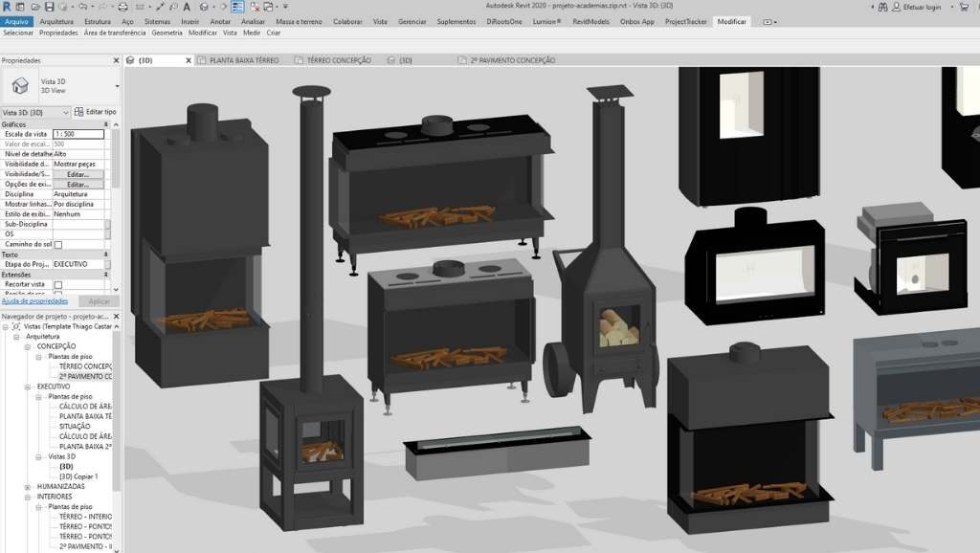Collapse the CONCEPÇÃO tree node
980x553 pixels.
pyautogui.click(x=28, y=346)
